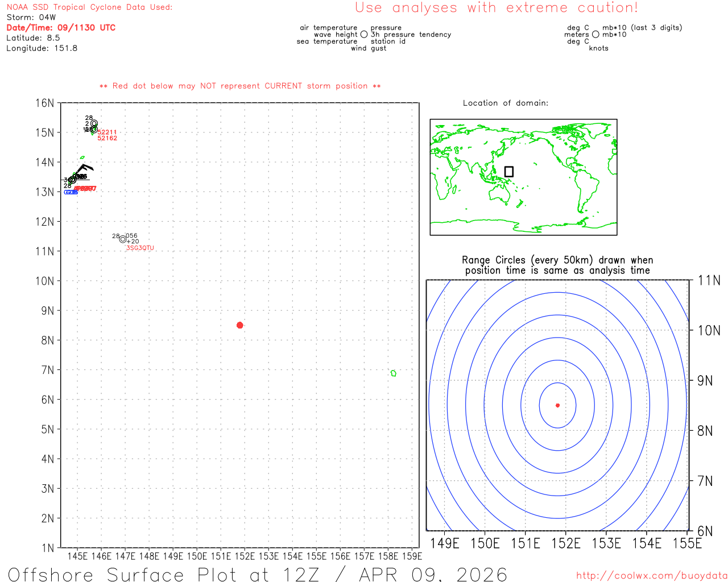Select the "knots" unit label
728x582 pixels.
[x=599, y=48]
